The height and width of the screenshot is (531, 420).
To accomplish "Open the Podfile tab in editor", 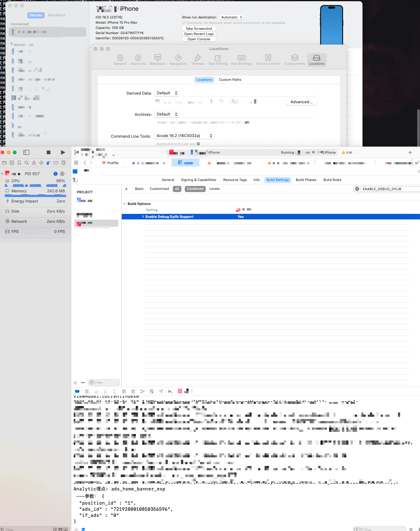I will click(x=110, y=163).
